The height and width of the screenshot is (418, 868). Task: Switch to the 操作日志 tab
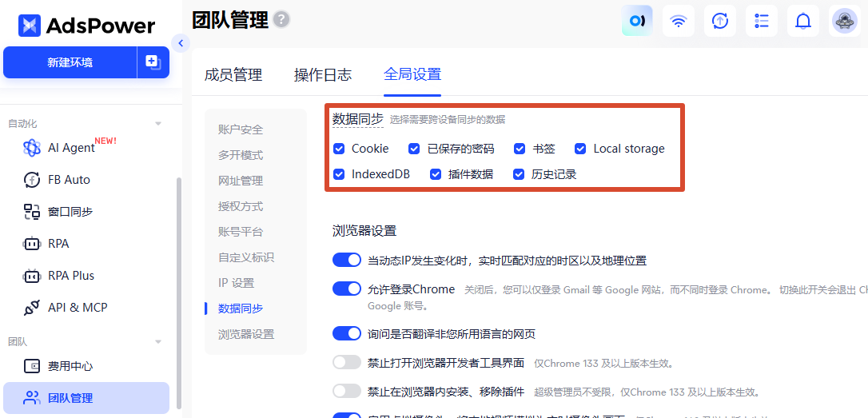[x=323, y=75]
